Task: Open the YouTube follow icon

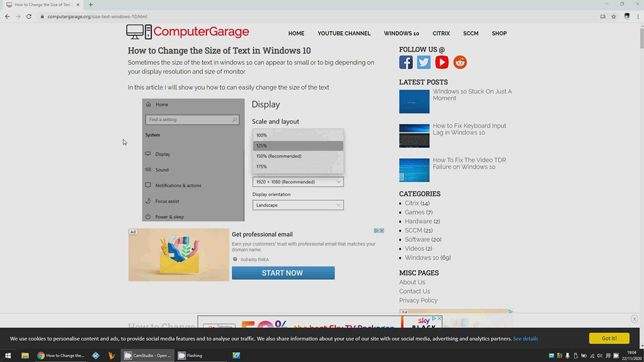Action: [x=442, y=62]
